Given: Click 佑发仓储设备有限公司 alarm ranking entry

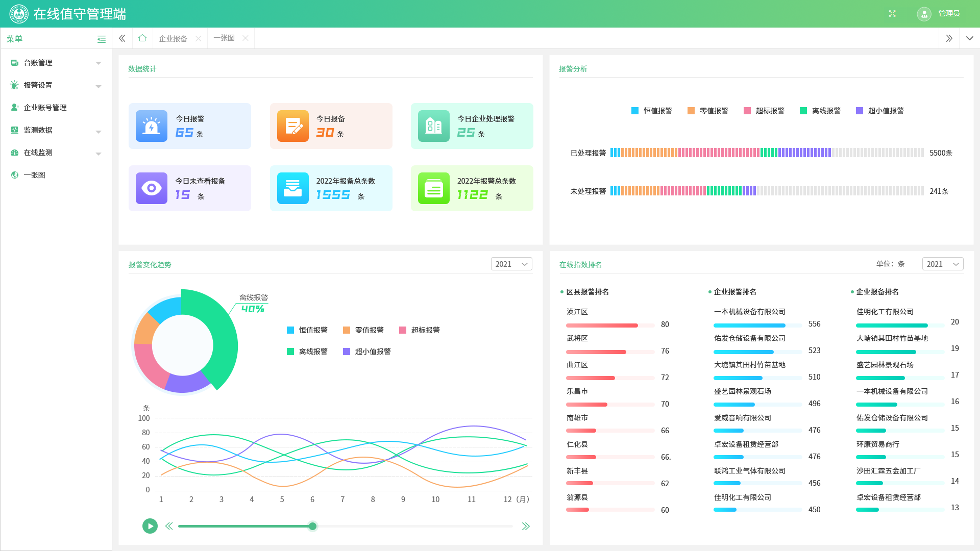Looking at the screenshot, I should (x=767, y=345).
